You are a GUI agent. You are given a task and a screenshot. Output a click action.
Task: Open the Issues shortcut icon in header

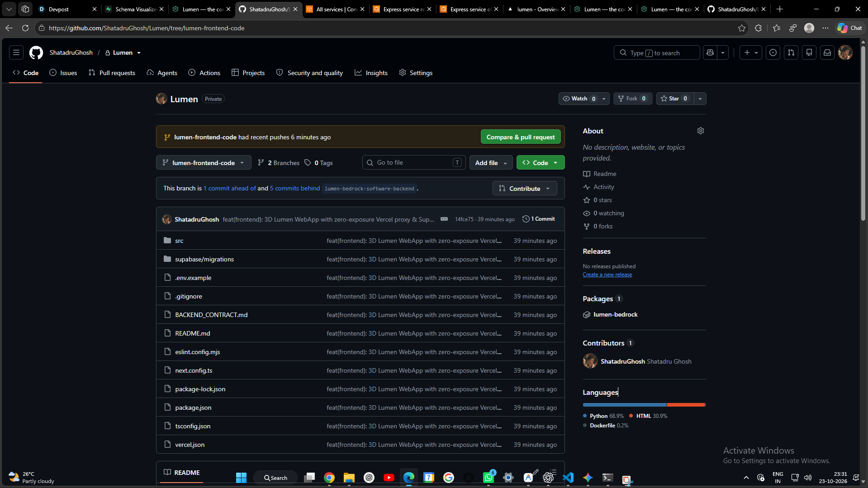pyautogui.click(x=773, y=53)
